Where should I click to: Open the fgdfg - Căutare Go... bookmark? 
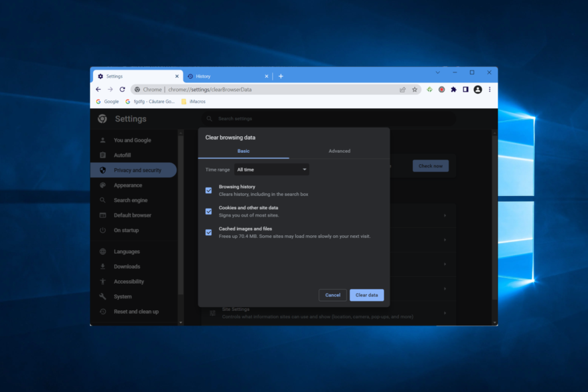click(150, 102)
